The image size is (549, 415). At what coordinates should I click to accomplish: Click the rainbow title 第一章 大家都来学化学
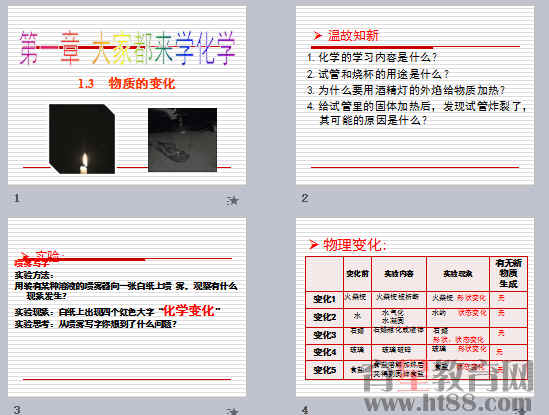[127, 48]
